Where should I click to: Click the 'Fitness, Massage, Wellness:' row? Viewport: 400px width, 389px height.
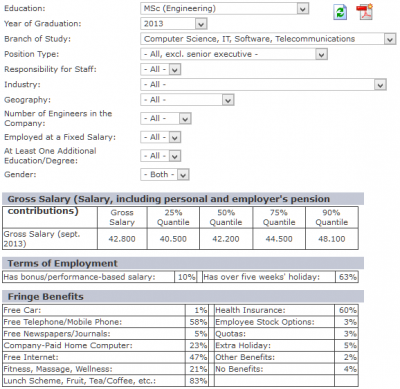[105, 369]
